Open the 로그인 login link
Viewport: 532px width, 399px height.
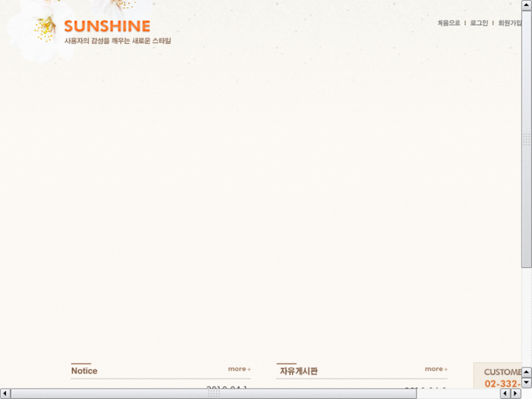click(x=479, y=23)
